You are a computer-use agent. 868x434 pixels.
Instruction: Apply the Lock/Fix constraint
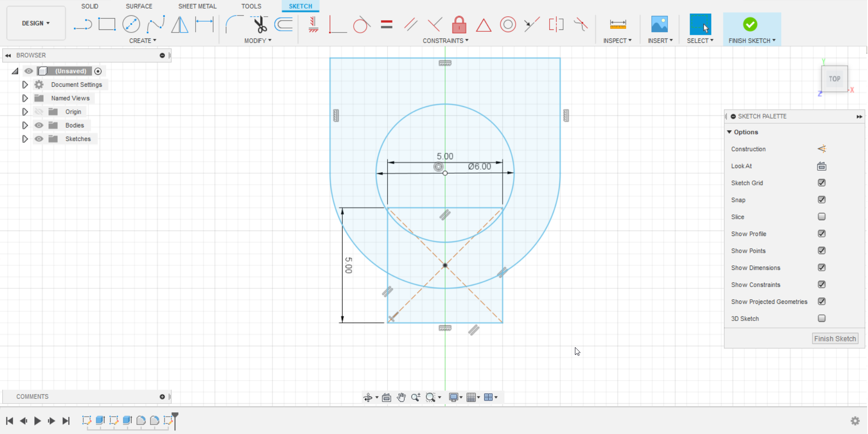[x=459, y=24]
